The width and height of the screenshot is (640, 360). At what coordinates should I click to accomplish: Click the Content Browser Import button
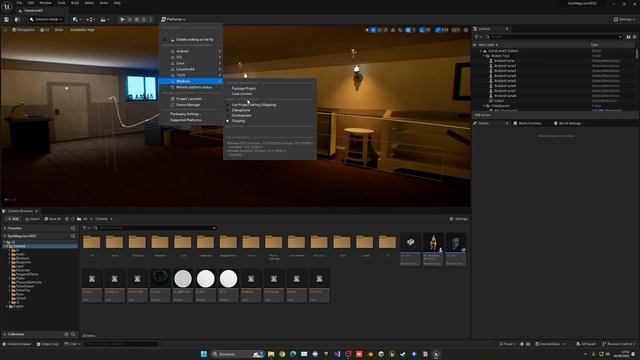(33, 219)
